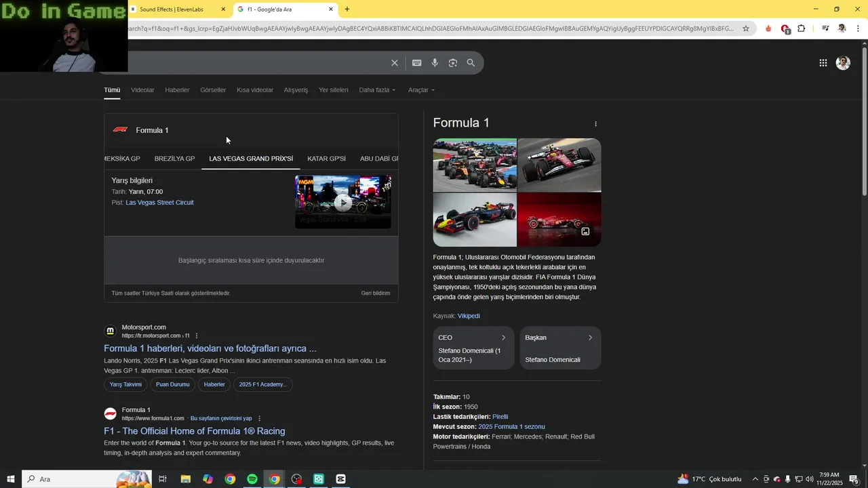Click the Chrome address bar URL
Viewport: 868px width, 488px height.
pos(431,28)
